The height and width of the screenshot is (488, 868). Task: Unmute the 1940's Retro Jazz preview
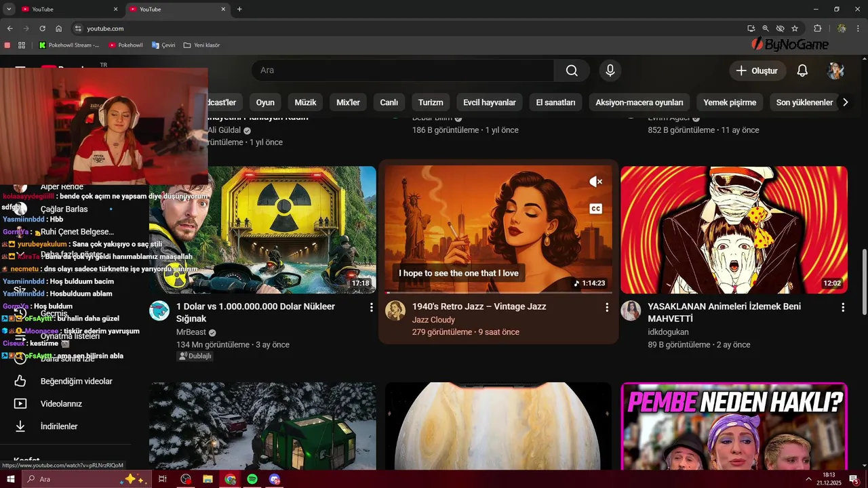[595, 182]
